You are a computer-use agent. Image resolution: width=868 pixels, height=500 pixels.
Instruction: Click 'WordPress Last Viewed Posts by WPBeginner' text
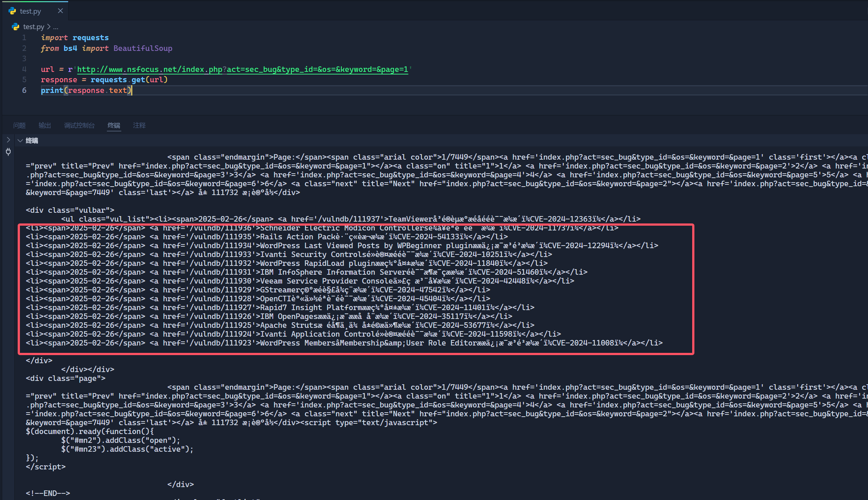click(351, 246)
